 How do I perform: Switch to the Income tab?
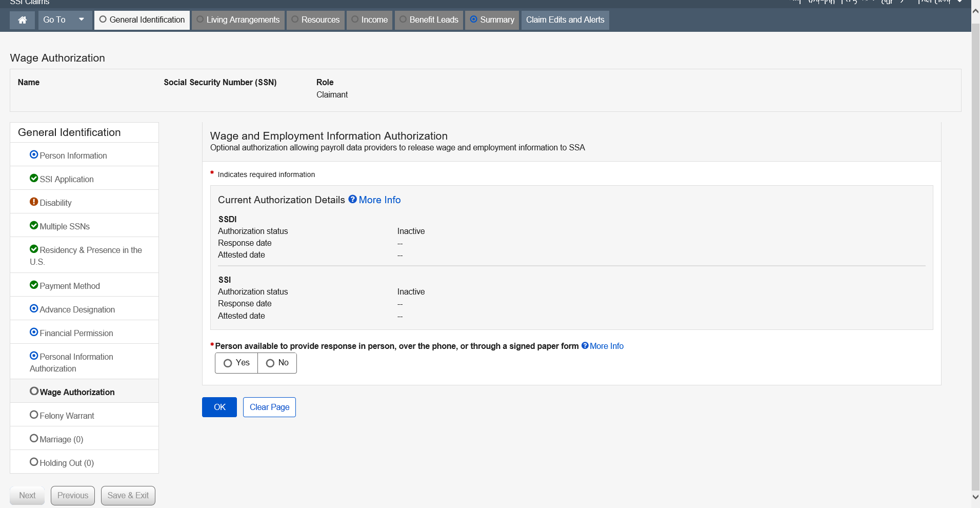click(x=370, y=20)
